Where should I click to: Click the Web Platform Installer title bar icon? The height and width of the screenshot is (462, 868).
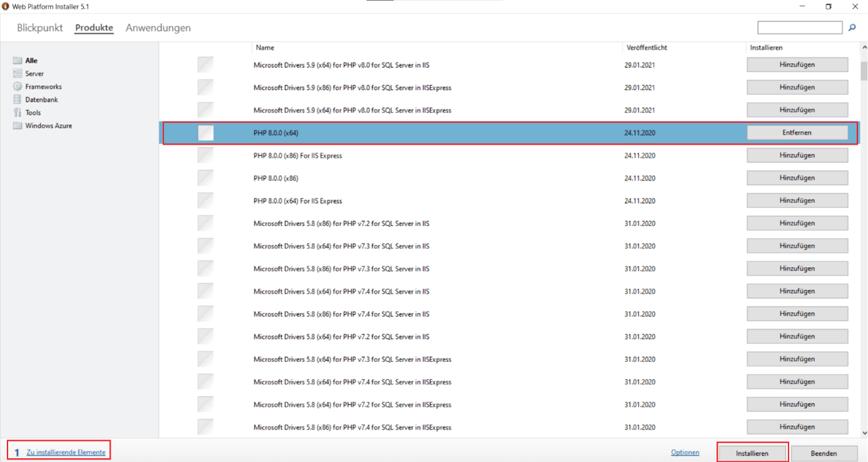click(6, 6)
